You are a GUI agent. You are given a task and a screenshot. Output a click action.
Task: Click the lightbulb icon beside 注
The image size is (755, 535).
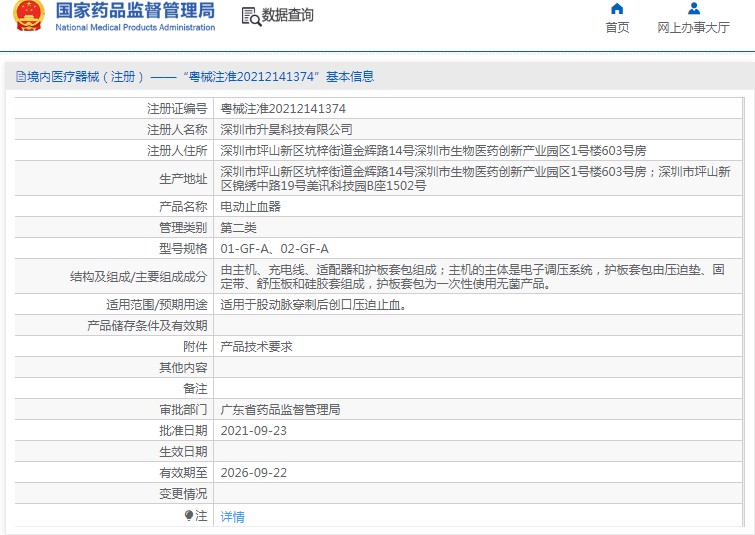(189, 516)
